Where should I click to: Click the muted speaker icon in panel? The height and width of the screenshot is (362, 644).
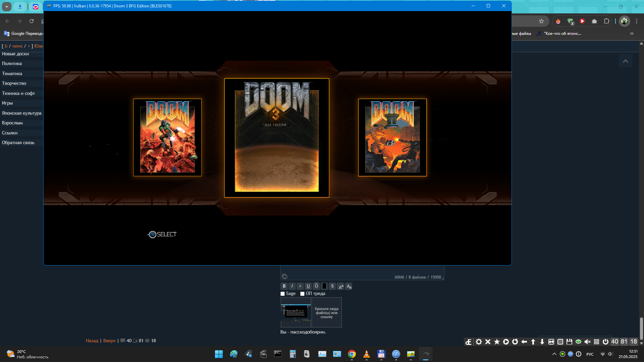(x=587, y=342)
